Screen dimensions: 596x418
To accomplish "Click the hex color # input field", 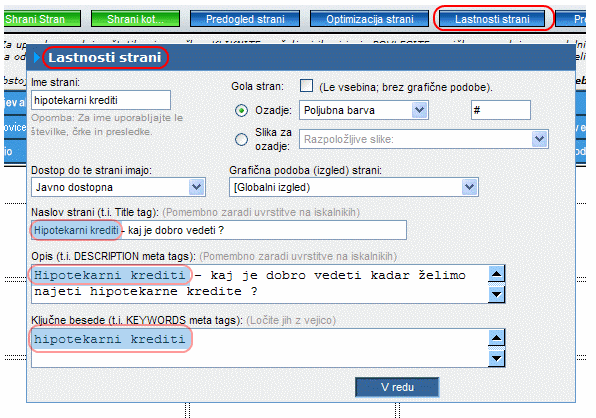I will click(501, 110).
